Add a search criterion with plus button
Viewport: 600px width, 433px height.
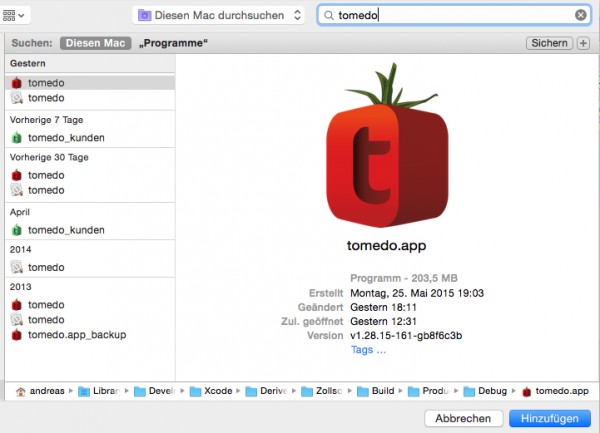[583, 43]
